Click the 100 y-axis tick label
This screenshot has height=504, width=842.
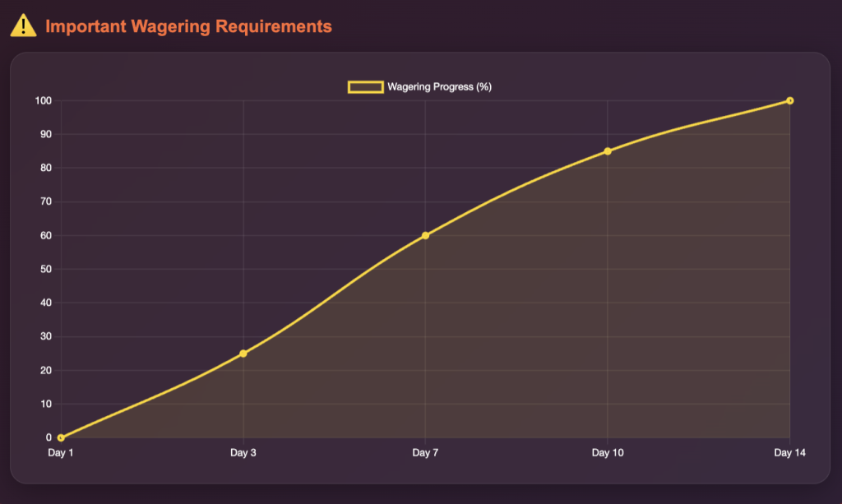coord(44,101)
